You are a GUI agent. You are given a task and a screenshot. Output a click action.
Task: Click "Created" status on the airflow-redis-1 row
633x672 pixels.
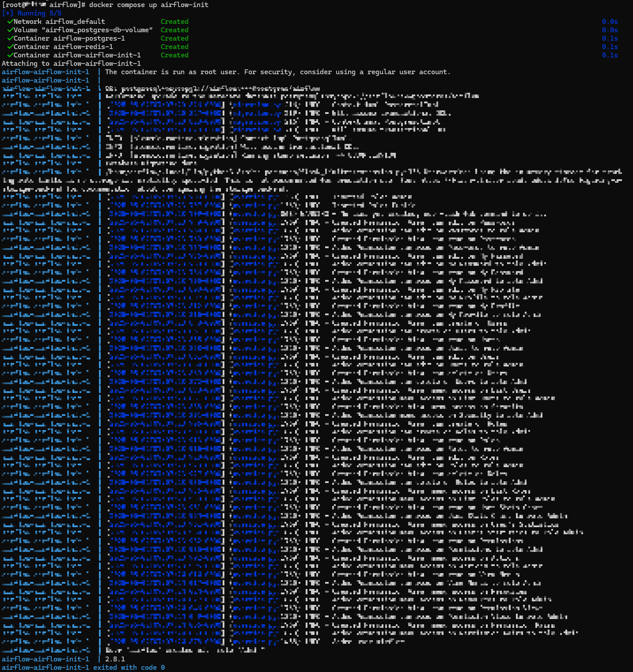tap(174, 46)
